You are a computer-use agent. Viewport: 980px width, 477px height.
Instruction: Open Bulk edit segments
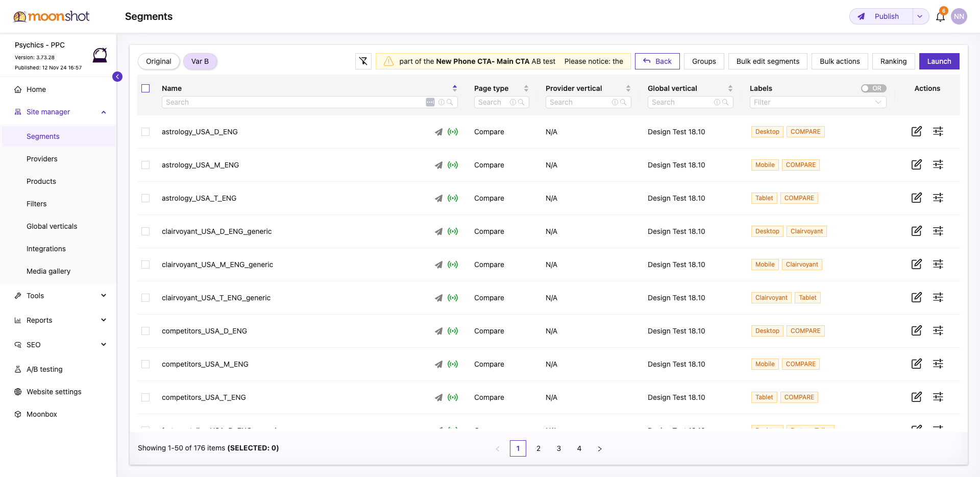tap(768, 61)
